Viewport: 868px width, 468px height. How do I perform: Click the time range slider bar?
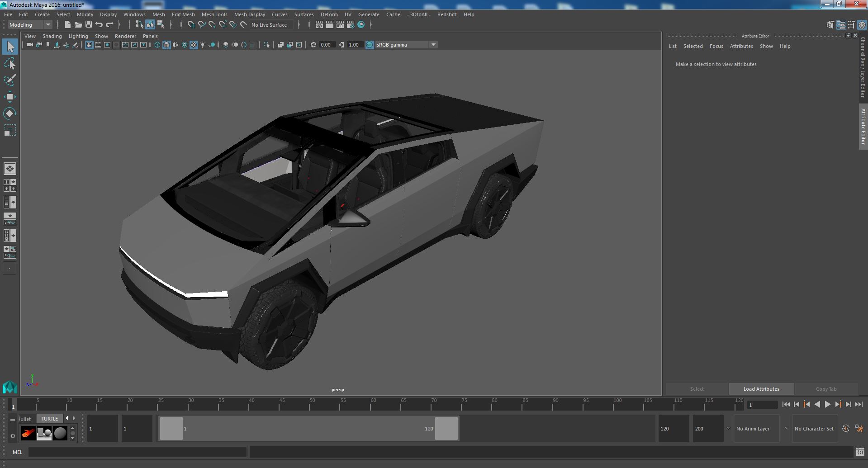[308, 428]
